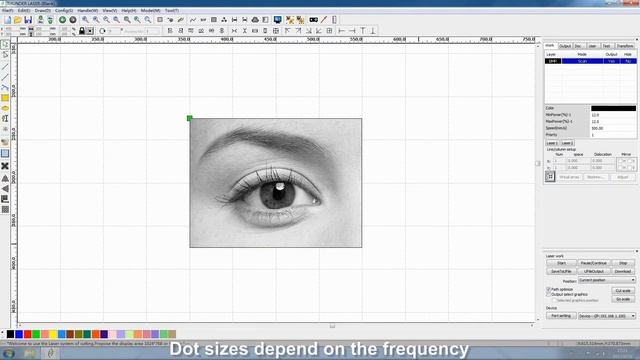The width and height of the screenshot is (640, 360).
Task: Click the layer Color black bar
Action: click(613, 108)
